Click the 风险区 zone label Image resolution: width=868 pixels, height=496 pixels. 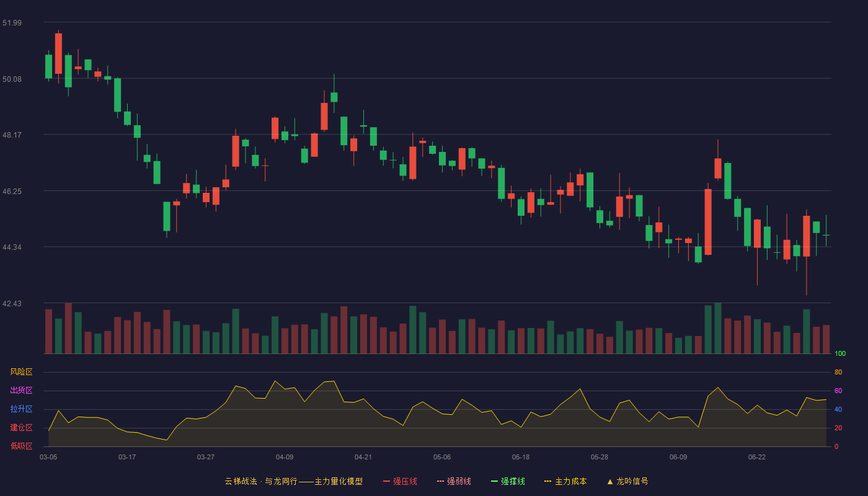tap(21, 372)
